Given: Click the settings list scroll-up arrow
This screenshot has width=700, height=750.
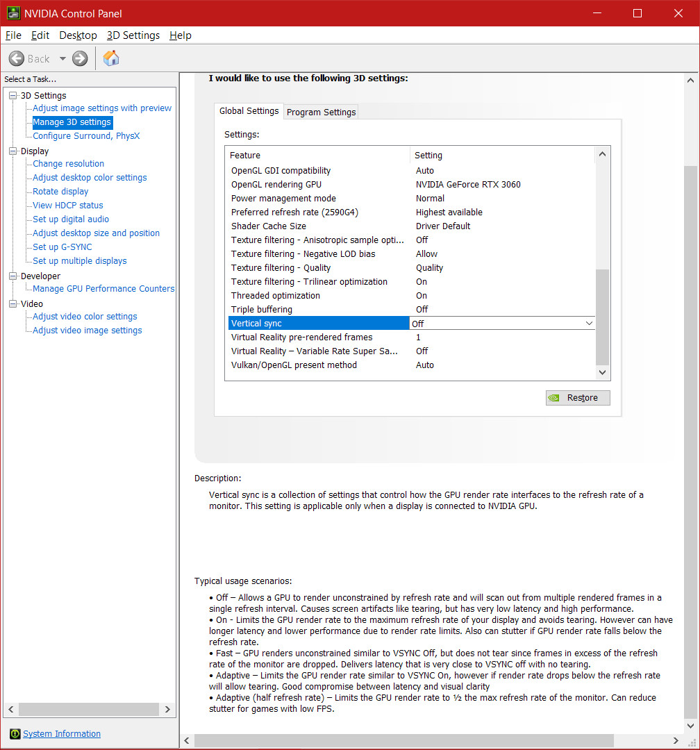Looking at the screenshot, I should pos(602,154).
